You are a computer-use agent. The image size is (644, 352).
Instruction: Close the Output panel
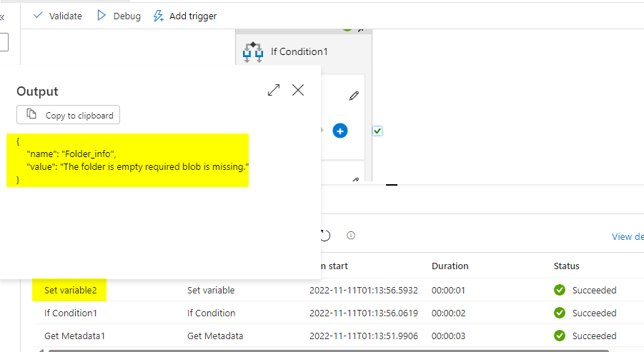click(x=298, y=90)
